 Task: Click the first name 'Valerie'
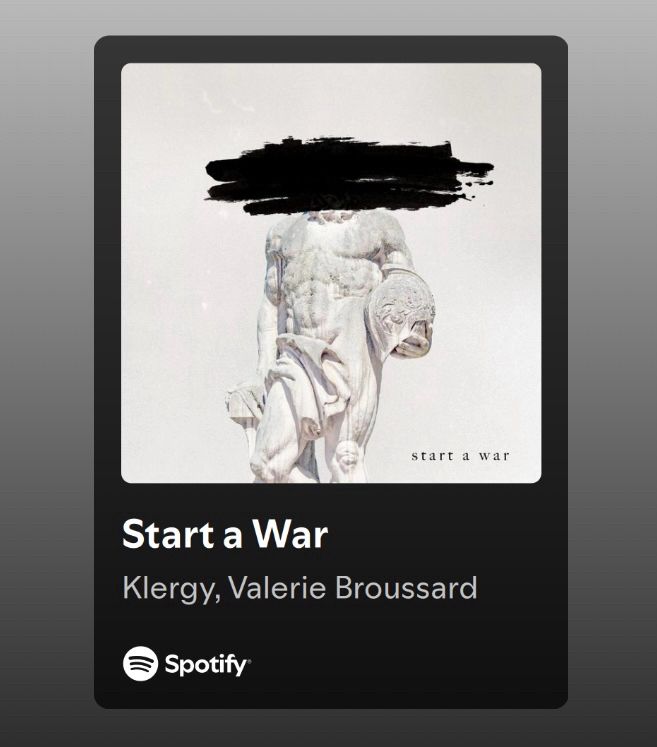point(277,587)
